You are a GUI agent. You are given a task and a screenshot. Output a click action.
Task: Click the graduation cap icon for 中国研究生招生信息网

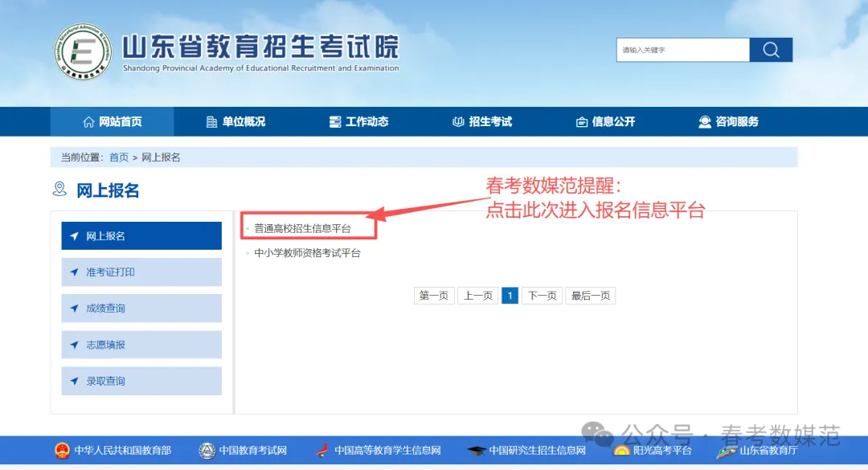point(476,452)
